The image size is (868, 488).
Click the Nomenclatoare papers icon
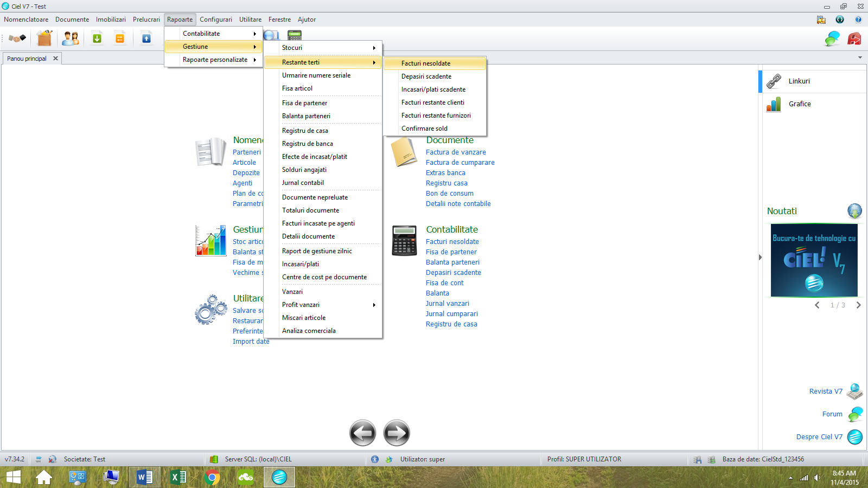[x=210, y=152]
